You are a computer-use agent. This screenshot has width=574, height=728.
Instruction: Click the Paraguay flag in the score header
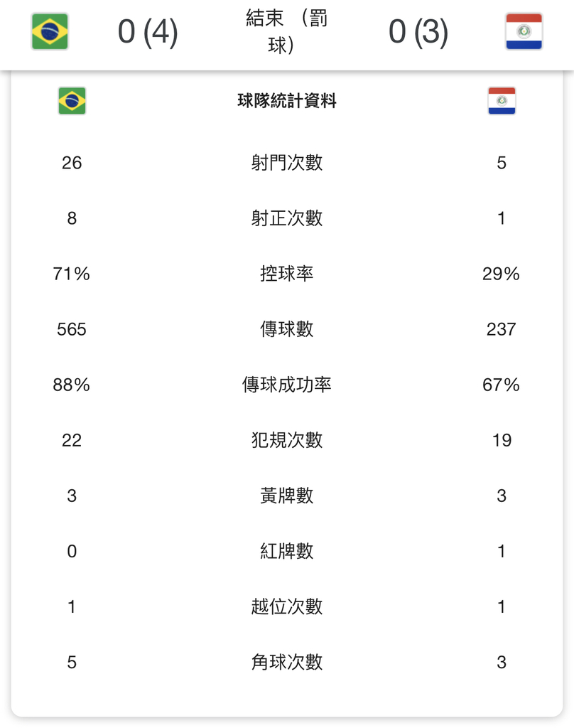coord(524,31)
